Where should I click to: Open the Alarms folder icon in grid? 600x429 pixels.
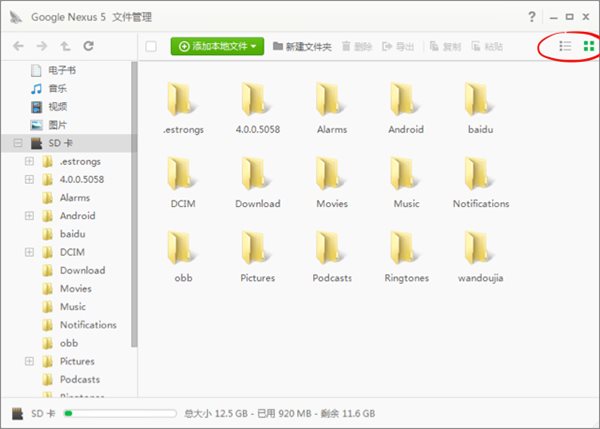(x=329, y=100)
